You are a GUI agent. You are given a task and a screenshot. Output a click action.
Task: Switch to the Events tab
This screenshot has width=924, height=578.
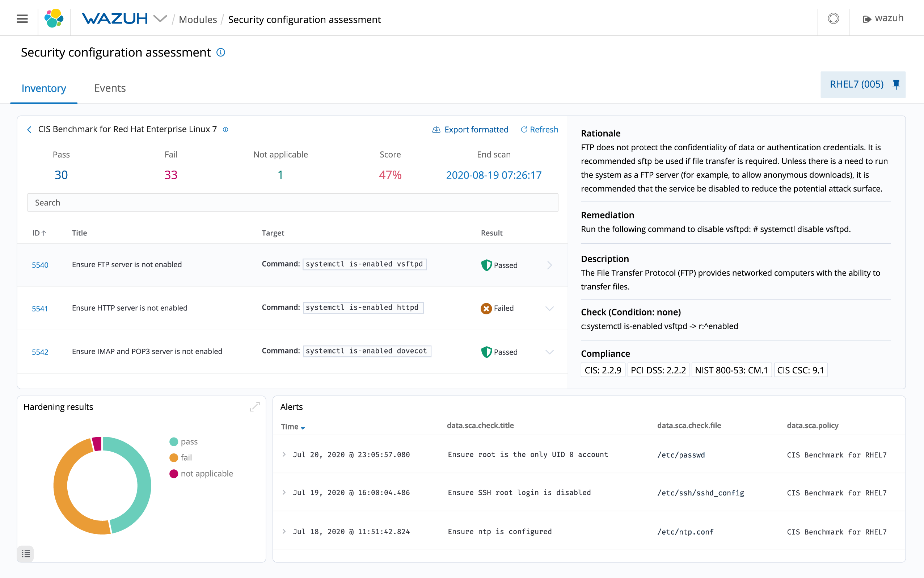110,88
